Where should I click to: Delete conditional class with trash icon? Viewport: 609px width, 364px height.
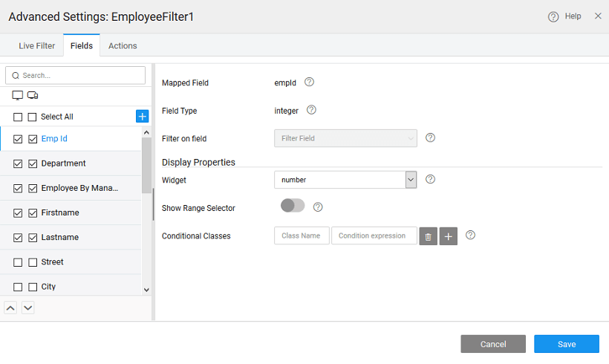point(428,236)
